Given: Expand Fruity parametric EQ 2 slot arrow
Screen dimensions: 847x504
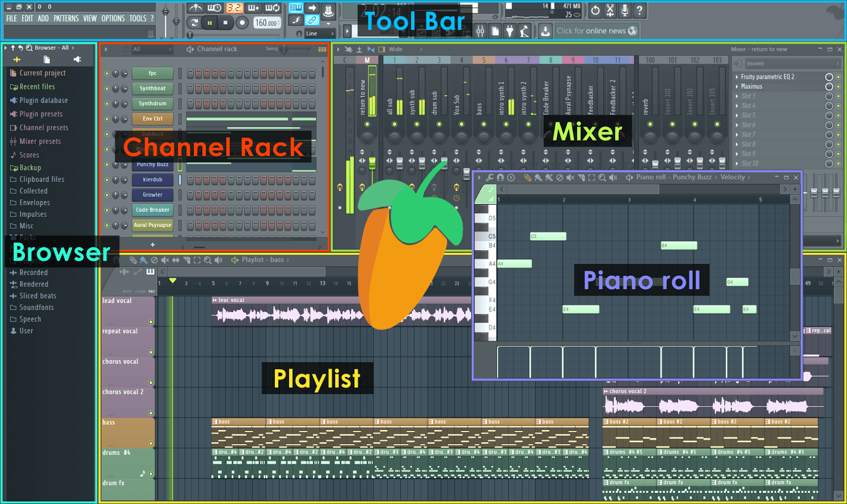Looking at the screenshot, I should pos(737,77).
